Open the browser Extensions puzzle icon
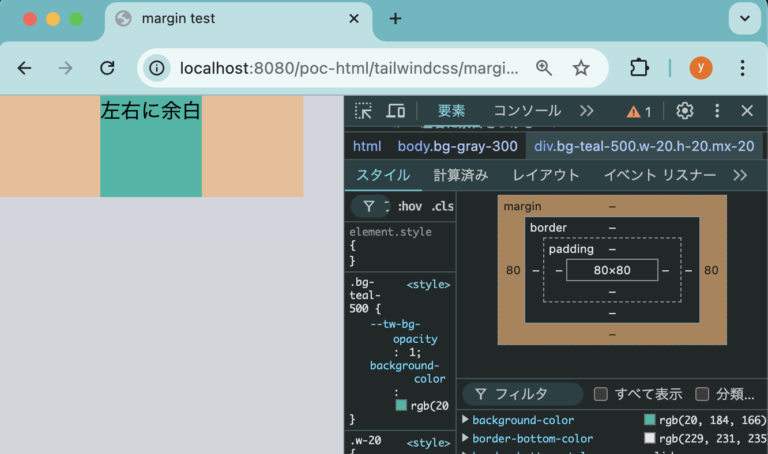Viewport: 768px width, 454px height. click(639, 68)
